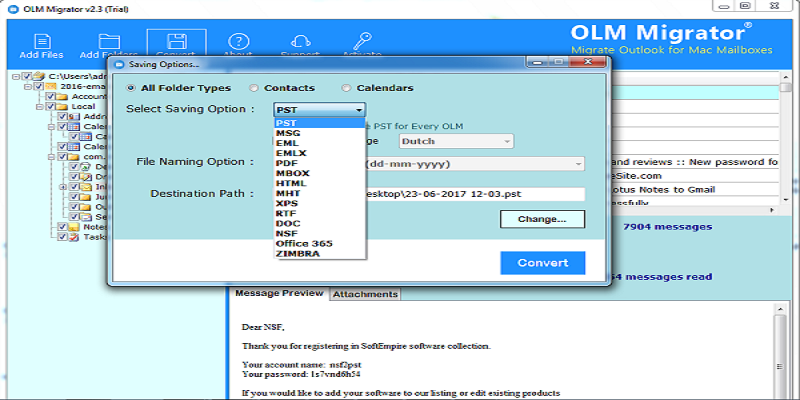
Task: Toggle the Tasks checkbox
Action: coord(62,237)
